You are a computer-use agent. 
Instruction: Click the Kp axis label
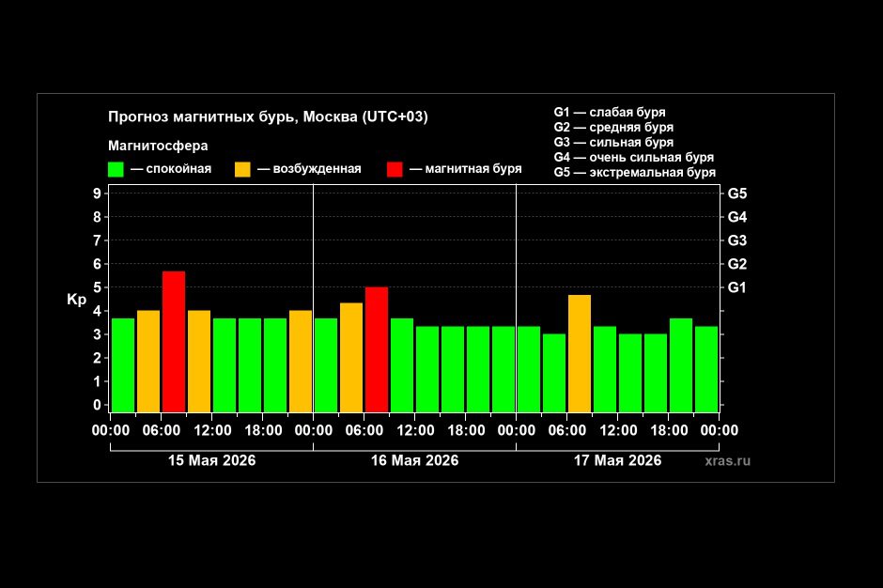tap(77, 300)
